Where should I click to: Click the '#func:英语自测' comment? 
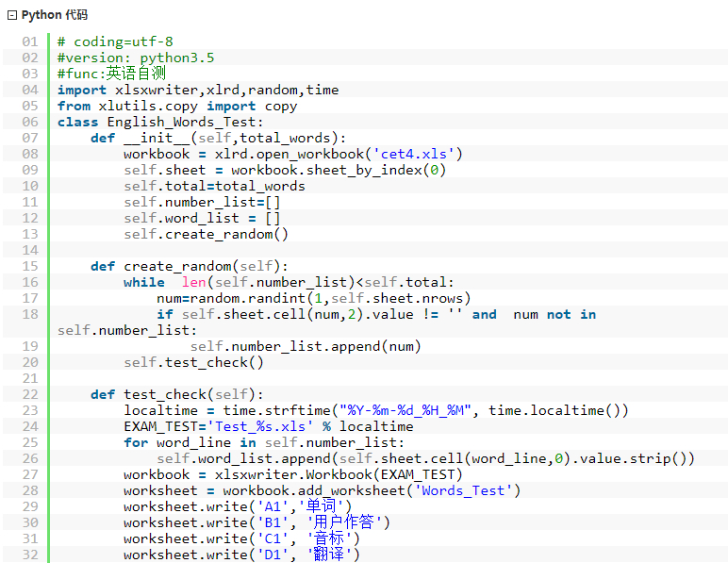tap(111, 74)
